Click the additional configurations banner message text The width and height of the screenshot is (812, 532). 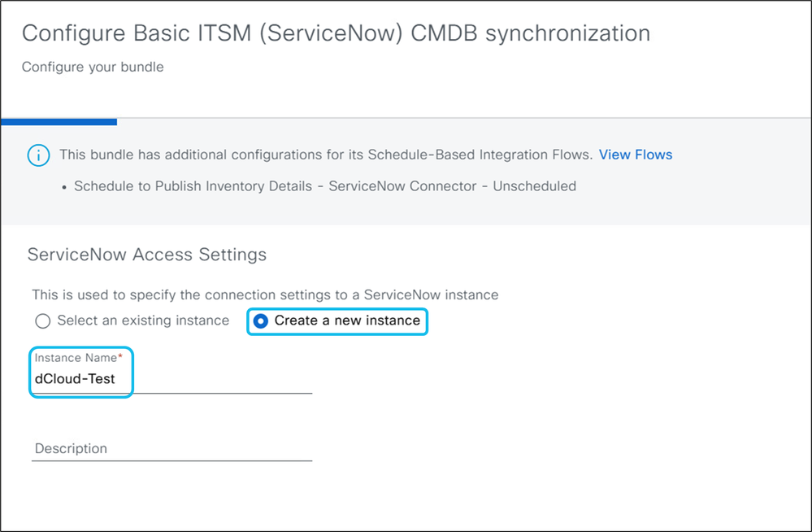pyautogui.click(x=325, y=155)
